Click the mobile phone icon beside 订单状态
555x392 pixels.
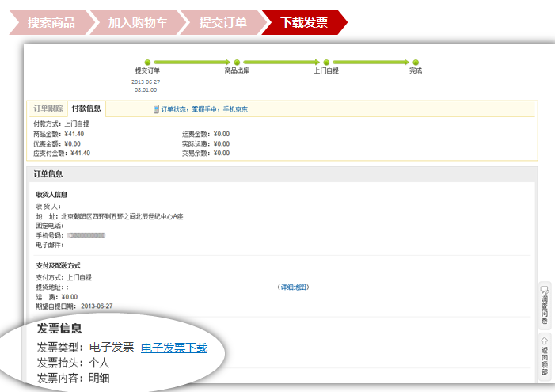point(156,109)
